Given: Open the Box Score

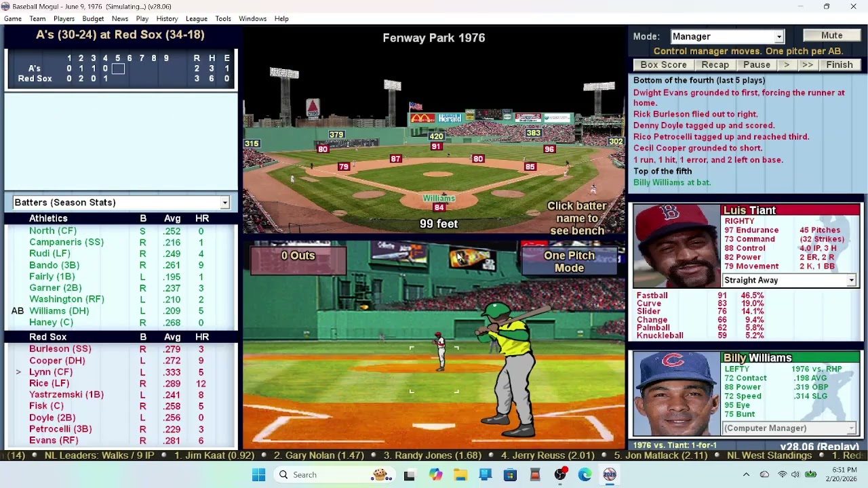Looking at the screenshot, I should pyautogui.click(x=663, y=65).
